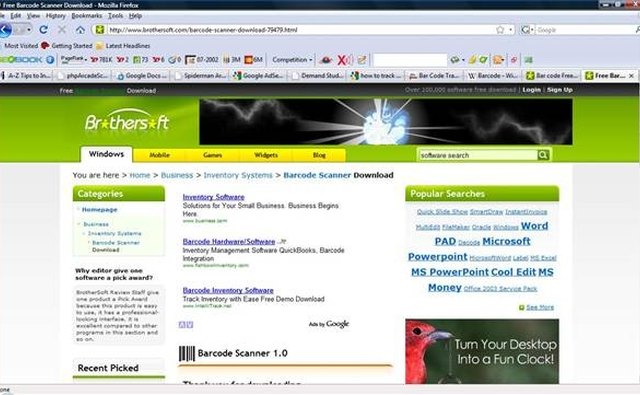This screenshot has height=395, width=640.
Task: Open the Competition dropdown
Action: pos(292,60)
